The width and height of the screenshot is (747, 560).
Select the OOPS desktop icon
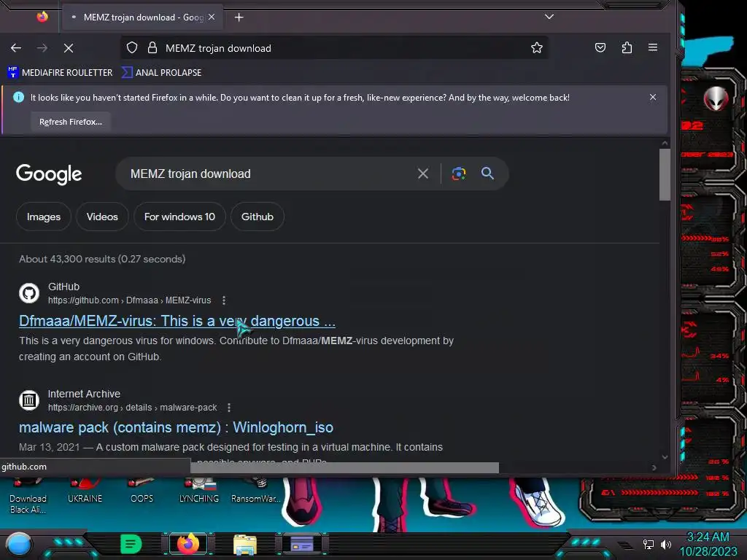[142, 491]
